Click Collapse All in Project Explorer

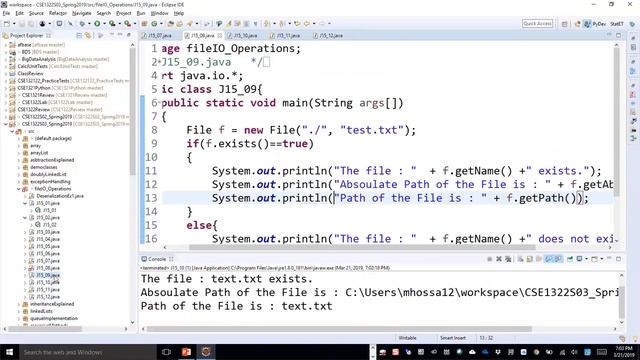(x=79, y=36)
